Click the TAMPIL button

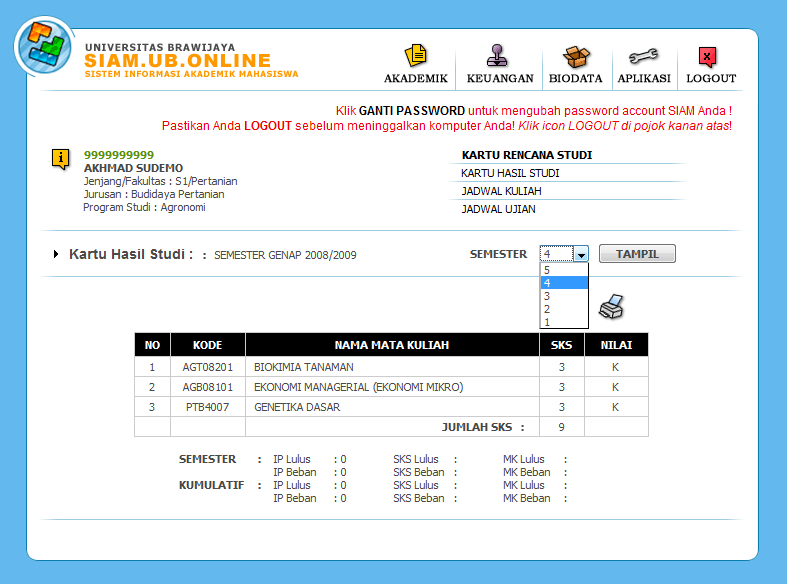click(637, 254)
